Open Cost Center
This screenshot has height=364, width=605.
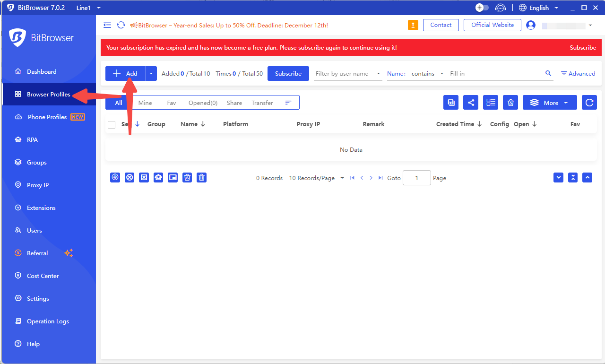(49, 276)
